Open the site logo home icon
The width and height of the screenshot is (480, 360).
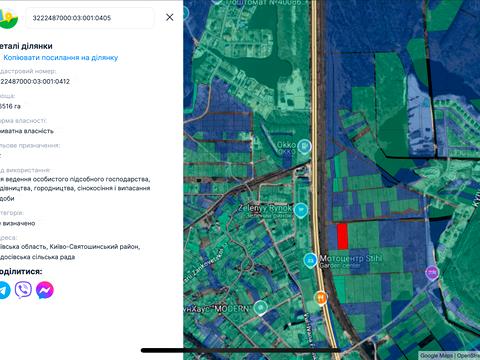coord(8,18)
